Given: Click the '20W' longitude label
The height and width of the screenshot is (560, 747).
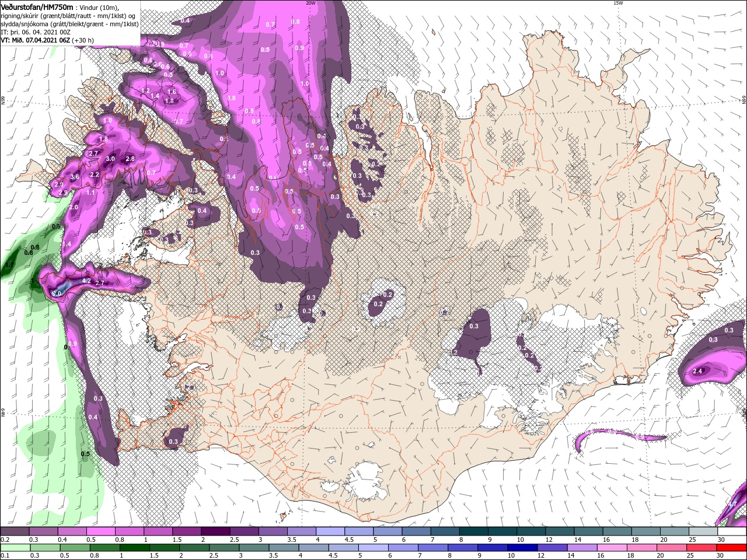Looking at the screenshot, I should [310, 3].
